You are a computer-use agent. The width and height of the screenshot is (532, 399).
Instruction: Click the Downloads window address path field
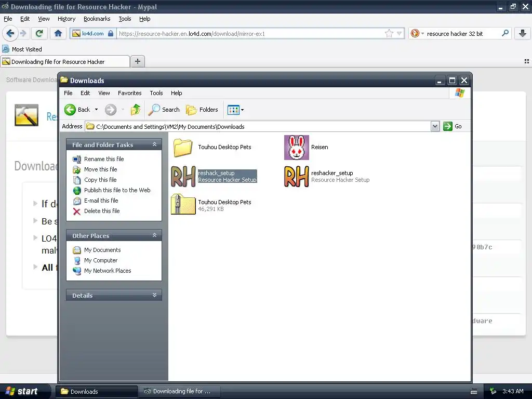(x=258, y=126)
